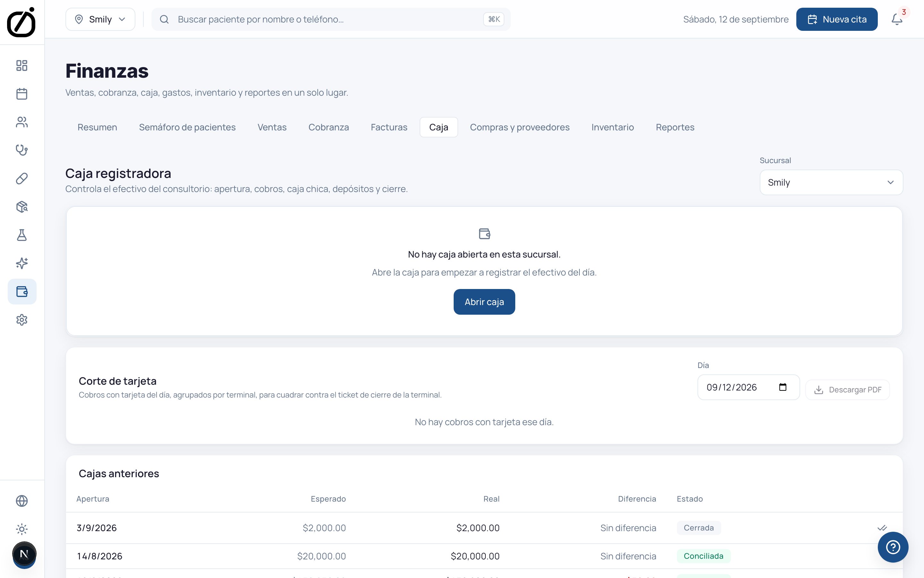Open Compras y proveedores tab
Viewport: 924px width, 578px height.
[x=519, y=127]
